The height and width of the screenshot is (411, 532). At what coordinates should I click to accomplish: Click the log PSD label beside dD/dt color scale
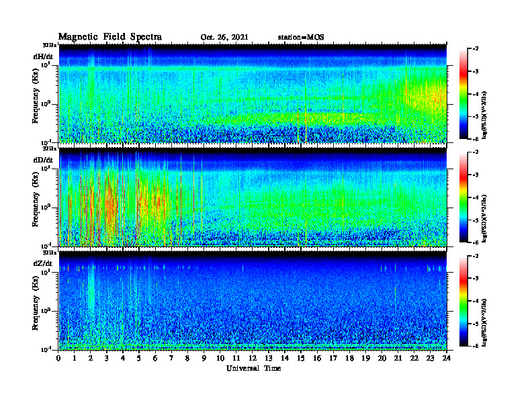tap(485, 218)
